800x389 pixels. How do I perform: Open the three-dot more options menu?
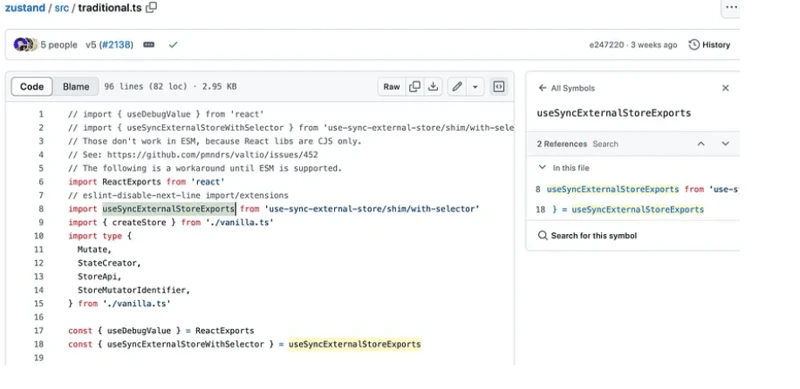point(731,7)
